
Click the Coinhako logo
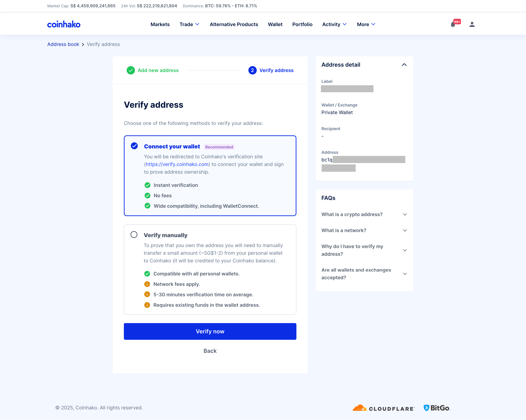pyautogui.click(x=64, y=24)
